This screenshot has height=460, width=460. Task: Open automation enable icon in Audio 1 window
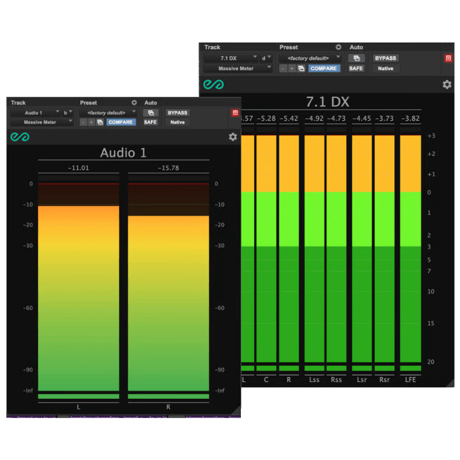coord(151,113)
